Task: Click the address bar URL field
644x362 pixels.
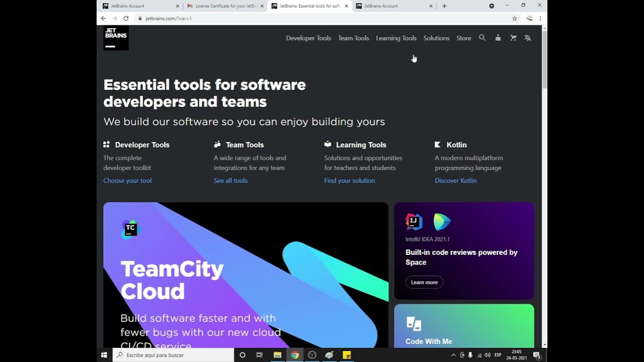Action: 322,18
